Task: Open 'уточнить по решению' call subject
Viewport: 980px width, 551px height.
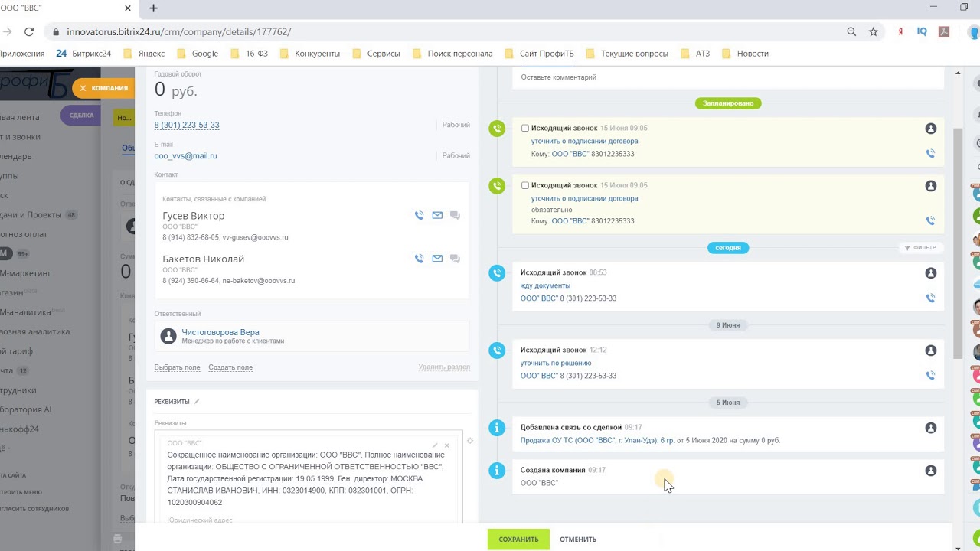Action: (x=556, y=363)
